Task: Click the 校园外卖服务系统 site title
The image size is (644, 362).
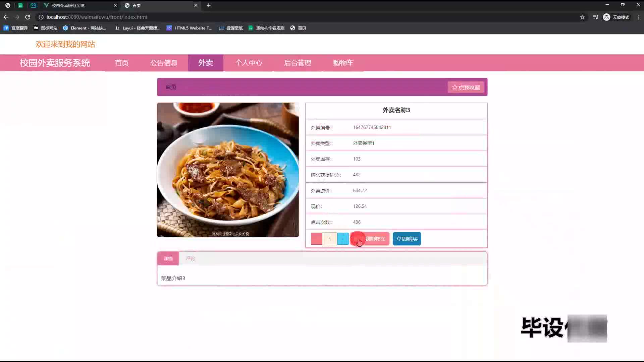Action: [55, 63]
